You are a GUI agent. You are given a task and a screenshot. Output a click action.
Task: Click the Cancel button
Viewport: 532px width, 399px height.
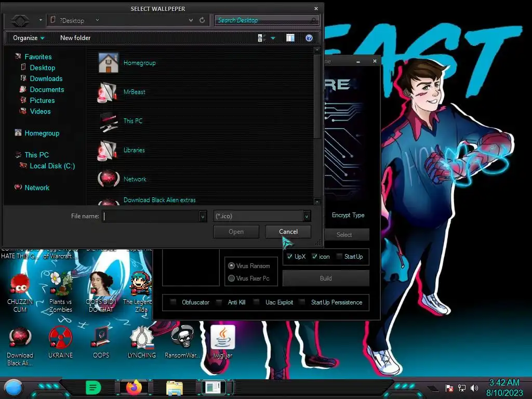pyautogui.click(x=288, y=232)
